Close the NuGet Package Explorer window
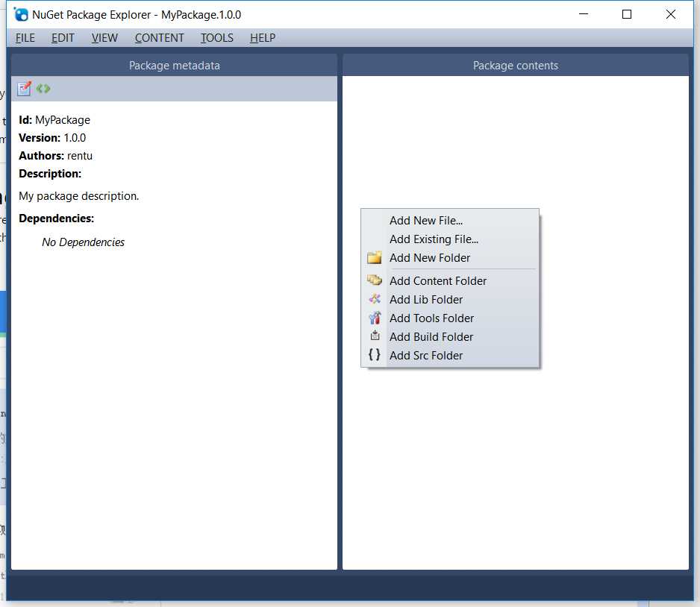The width and height of the screenshot is (700, 607). click(671, 14)
